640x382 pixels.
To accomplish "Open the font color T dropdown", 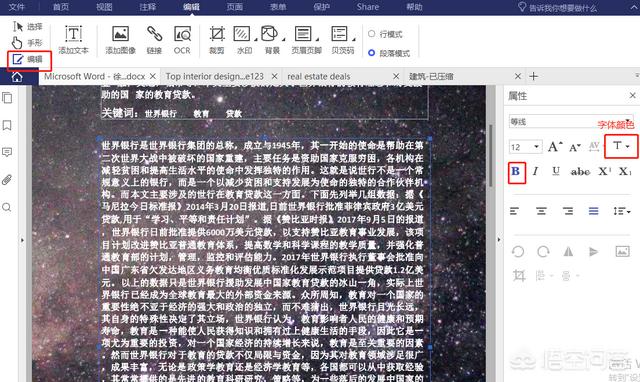I will pyautogui.click(x=621, y=146).
